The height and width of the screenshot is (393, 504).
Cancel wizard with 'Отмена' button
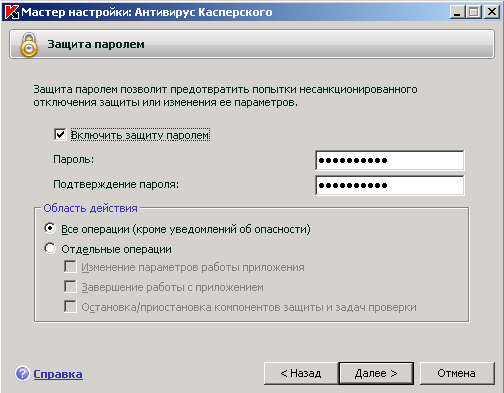point(457,373)
